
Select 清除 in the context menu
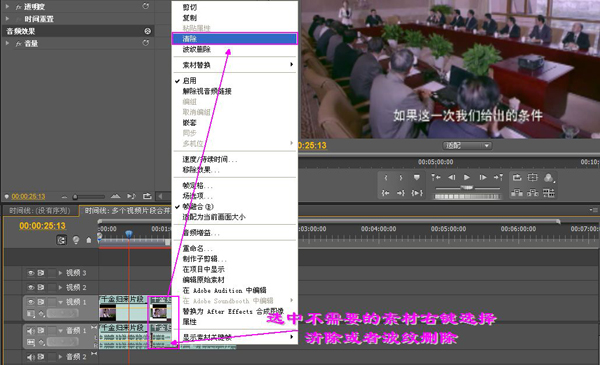pyautogui.click(x=235, y=39)
